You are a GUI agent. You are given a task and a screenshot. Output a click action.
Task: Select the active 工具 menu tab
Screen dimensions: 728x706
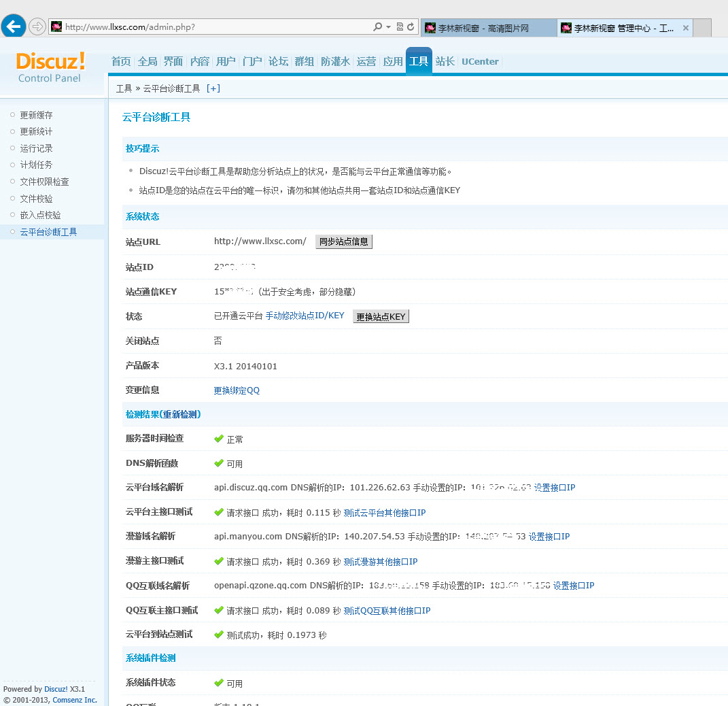(x=419, y=61)
